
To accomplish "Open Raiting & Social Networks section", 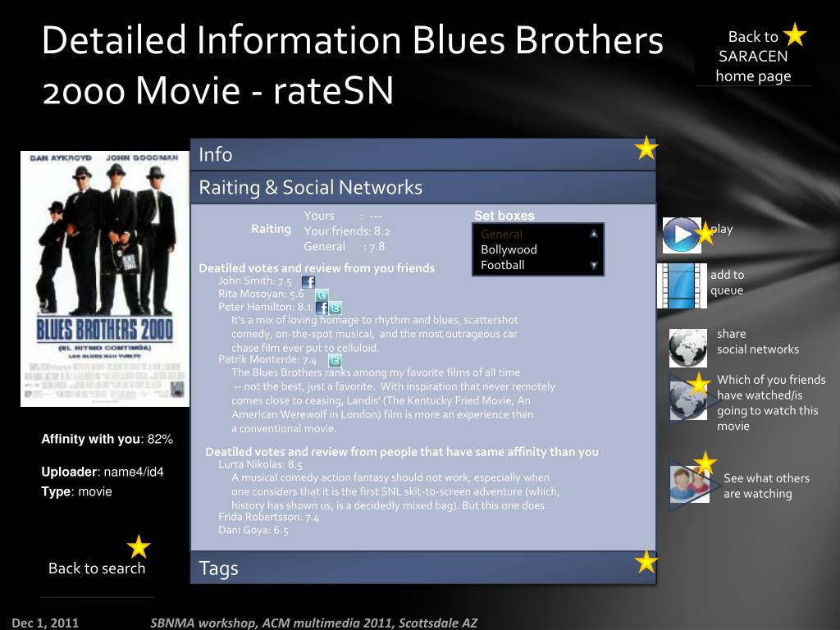I will 423,188.
